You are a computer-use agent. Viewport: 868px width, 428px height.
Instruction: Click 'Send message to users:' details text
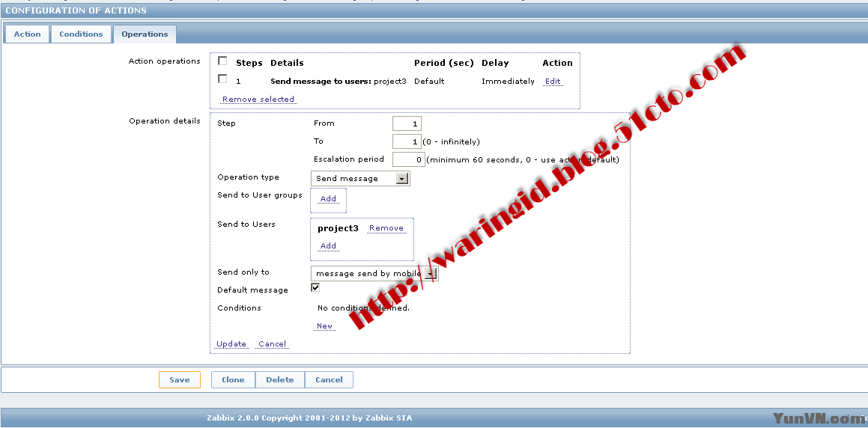[x=321, y=82]
